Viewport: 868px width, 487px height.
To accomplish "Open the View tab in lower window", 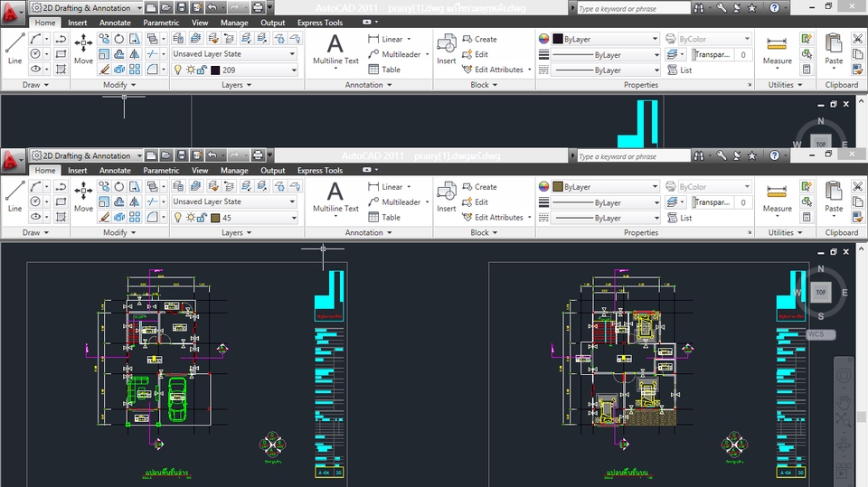I will click(x=200, y=171).
